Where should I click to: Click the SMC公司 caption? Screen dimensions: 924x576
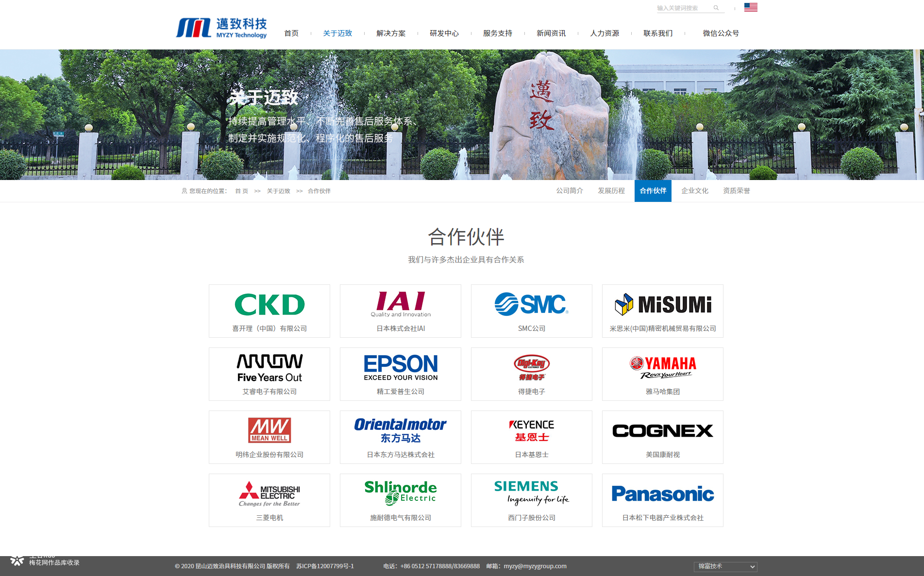pos(532,329)
